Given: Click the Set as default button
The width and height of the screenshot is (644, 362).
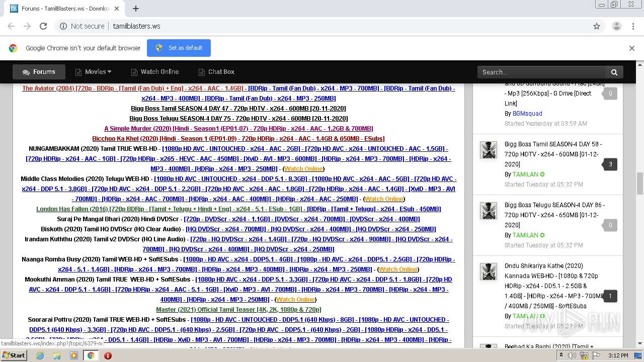Looking at the screenshot, I should [x=179, y=48].
